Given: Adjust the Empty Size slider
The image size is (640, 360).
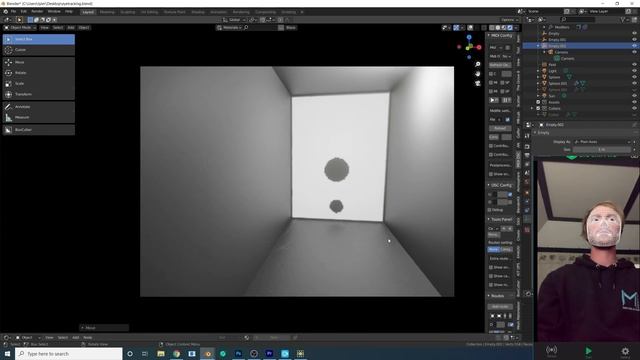Looking at the screenshot, I should (602, 150).
